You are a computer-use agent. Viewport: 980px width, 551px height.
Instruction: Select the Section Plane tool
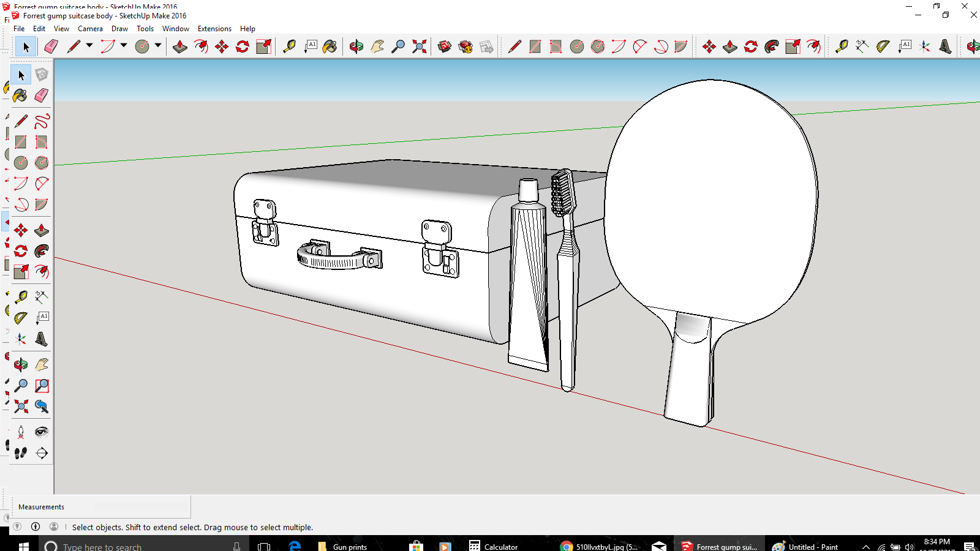click(x=42, y=453)
